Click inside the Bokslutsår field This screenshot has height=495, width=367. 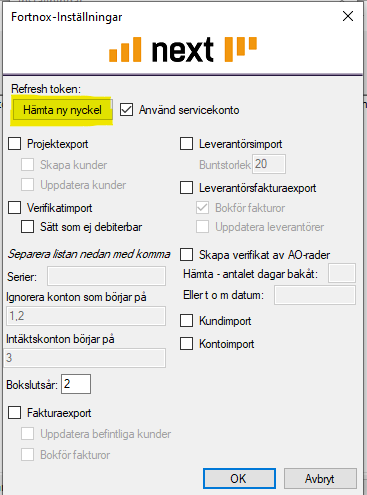click(76, 384)
